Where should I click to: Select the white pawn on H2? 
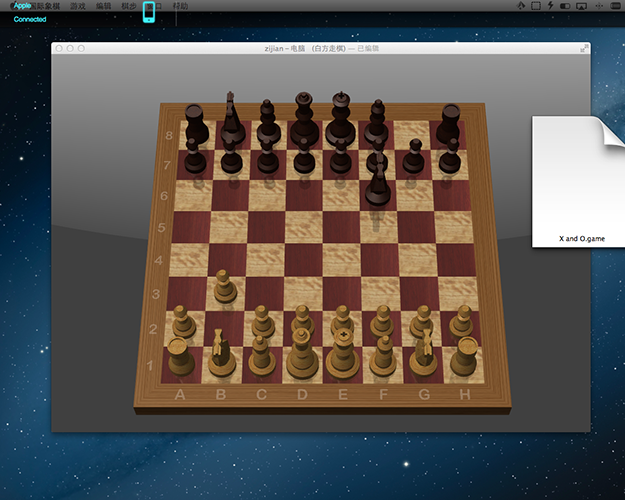461,322
